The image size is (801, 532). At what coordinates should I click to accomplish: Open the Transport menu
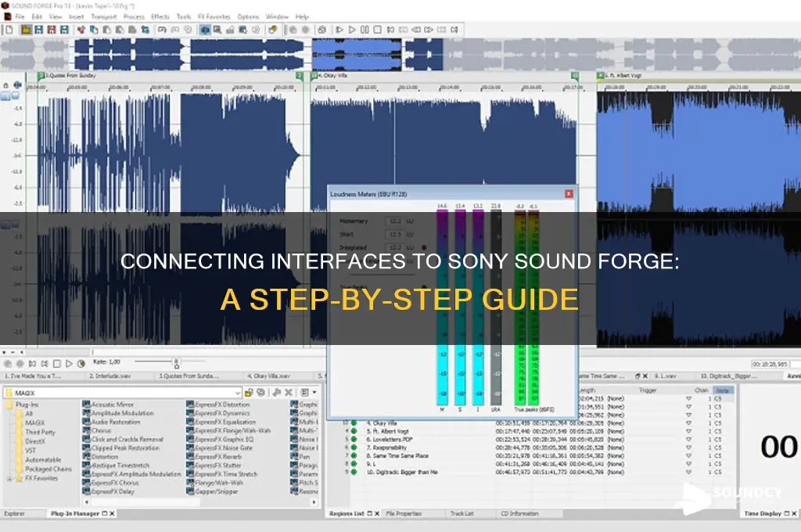(x=104, y=17)
